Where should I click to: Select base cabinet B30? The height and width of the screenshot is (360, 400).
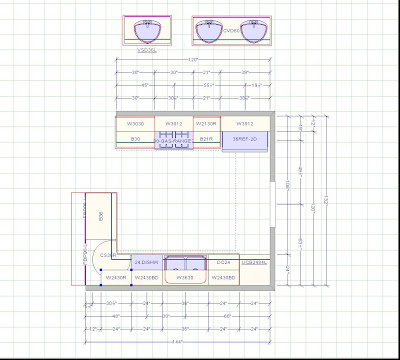pos(135,140)
